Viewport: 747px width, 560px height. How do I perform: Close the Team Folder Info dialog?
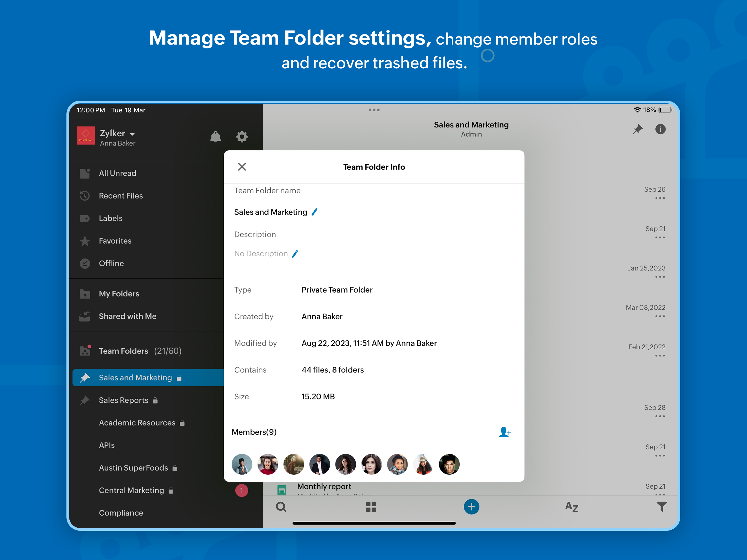242,167
